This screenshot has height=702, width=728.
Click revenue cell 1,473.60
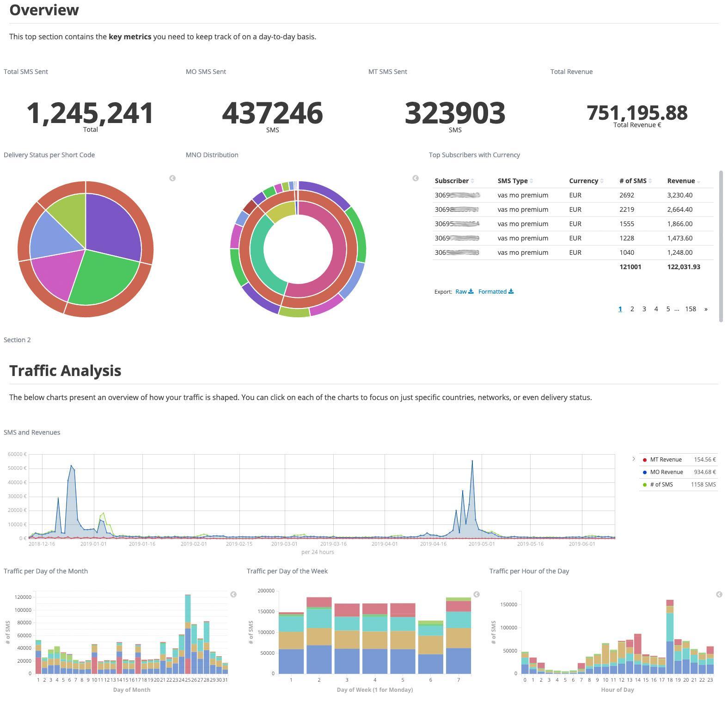(x=679, y=238)
